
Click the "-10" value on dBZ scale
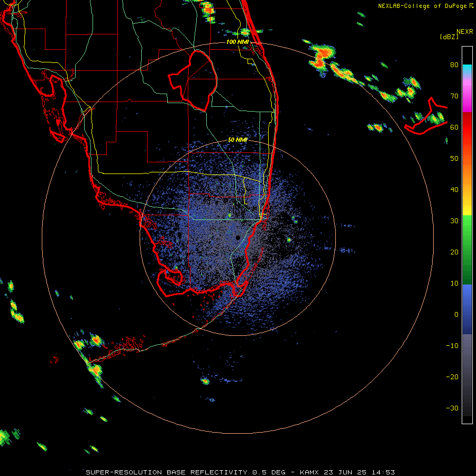[x=452, y=346]
